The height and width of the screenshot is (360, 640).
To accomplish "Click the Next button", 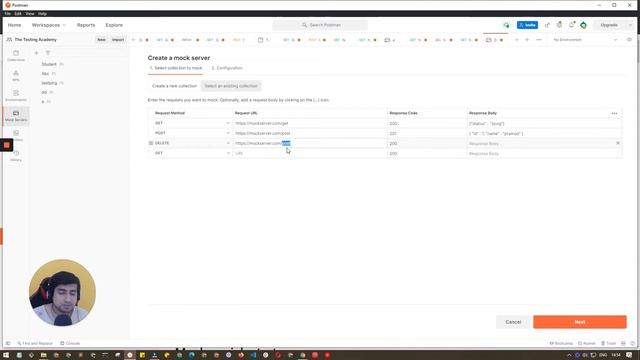I will tap(580, 322).
